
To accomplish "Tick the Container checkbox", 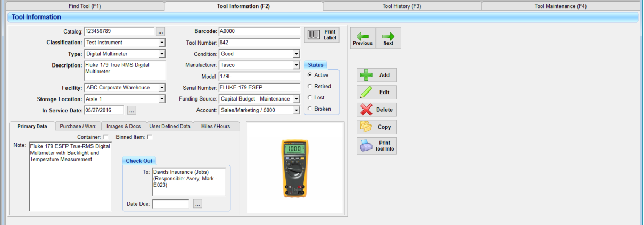I will [x=106, y=137].
